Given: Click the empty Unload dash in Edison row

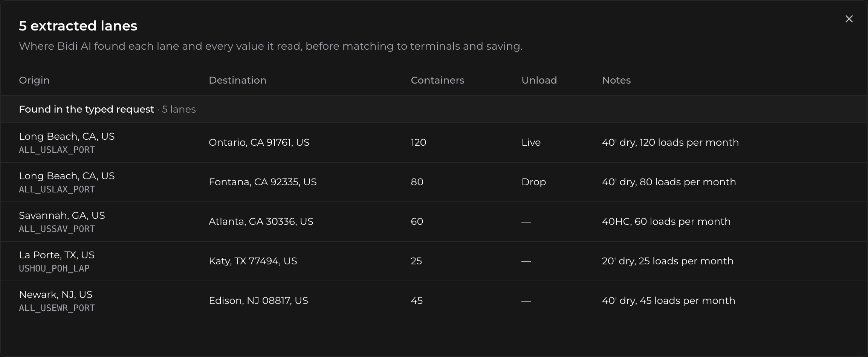Looking at the screenshot, I should pos(526,301).
